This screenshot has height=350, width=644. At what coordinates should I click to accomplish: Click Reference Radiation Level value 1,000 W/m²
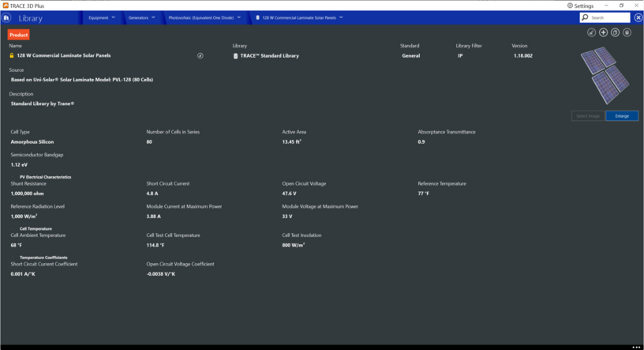pos(24,216)
